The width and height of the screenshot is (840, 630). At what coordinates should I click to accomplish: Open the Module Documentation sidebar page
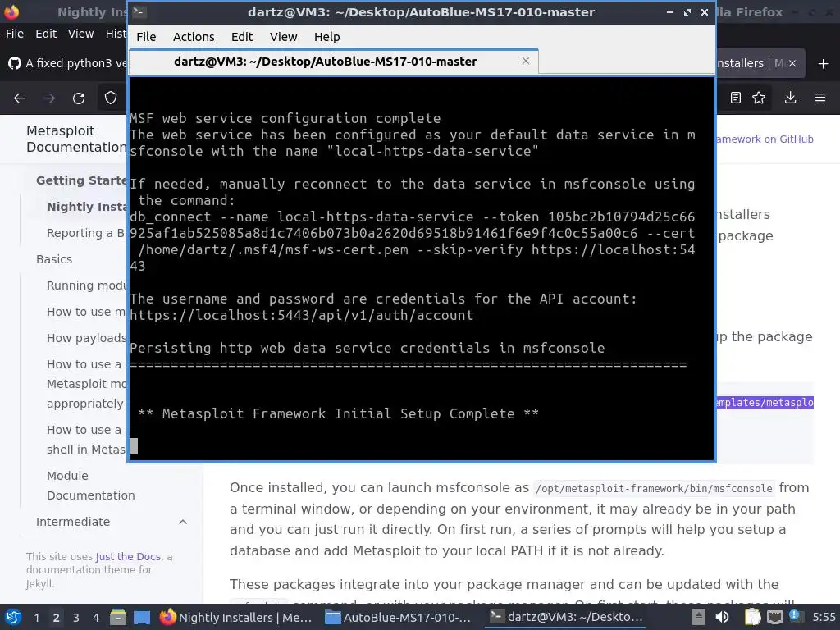click(90, 486)
